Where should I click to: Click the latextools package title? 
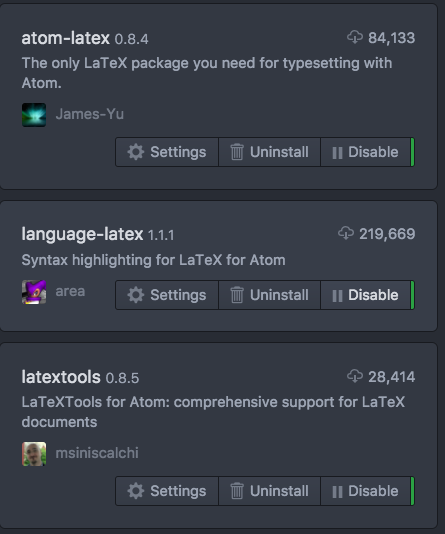[61, 377]
